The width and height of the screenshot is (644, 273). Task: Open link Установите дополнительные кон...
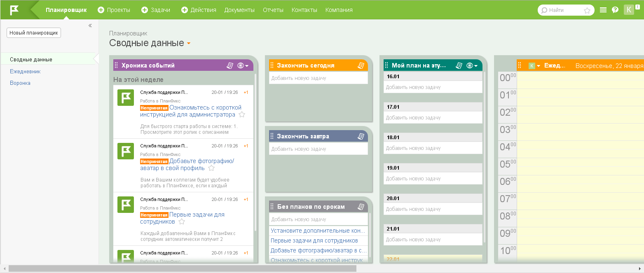[318, 231]
